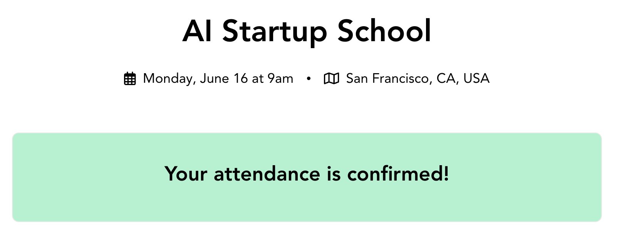Select the word "School" in the title
The height and width of the screenshot is (241, 644).
[x=384, y=31]
